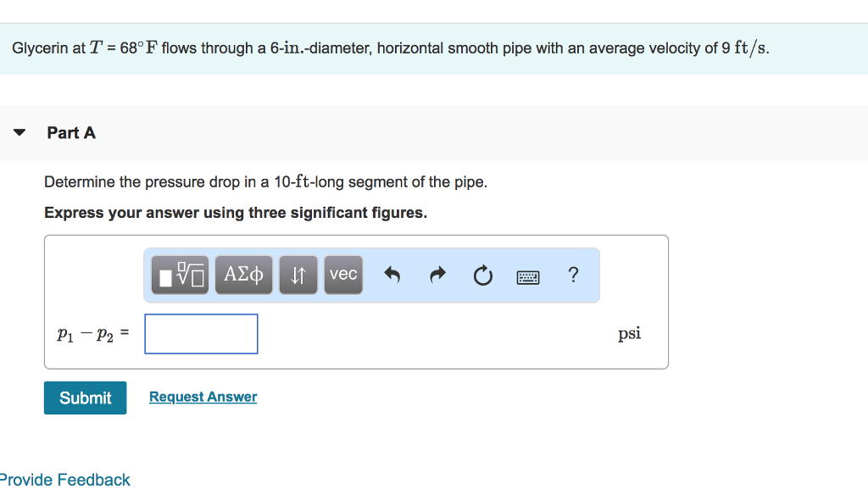Submit your answer
This screenshot has height=495, width=868.
click(x=85, y=398)
